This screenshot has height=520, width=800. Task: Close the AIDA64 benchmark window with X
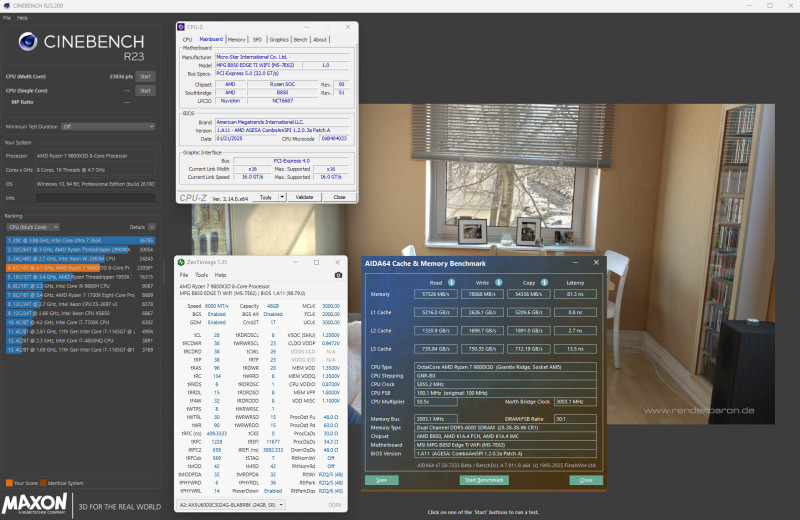click(596, 262)
